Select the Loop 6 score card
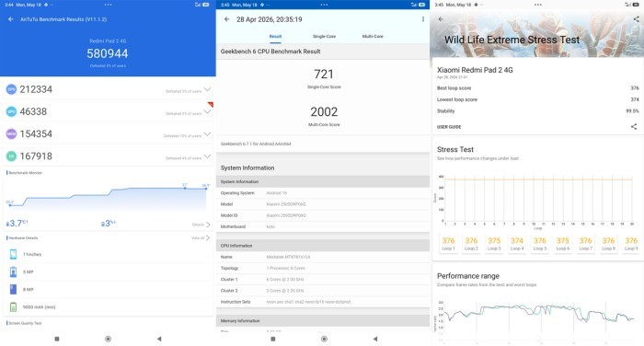Screen dimensions: 644x346 point(563,243)
